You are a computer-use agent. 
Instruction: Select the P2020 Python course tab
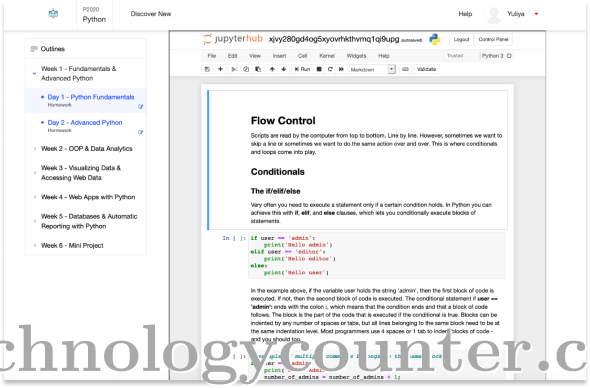point(94,15)
